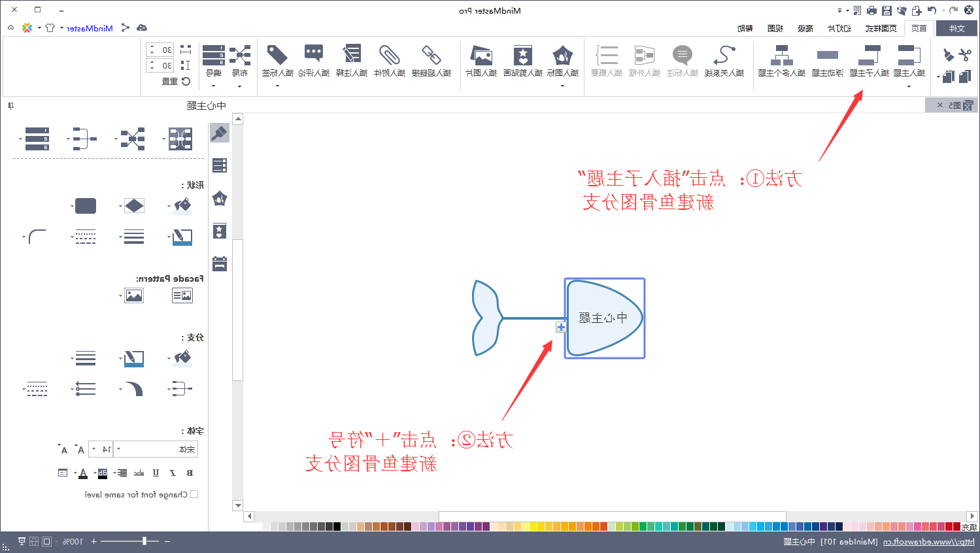
Task: Open the font size 14 dropdown
Action: (94, 449)
